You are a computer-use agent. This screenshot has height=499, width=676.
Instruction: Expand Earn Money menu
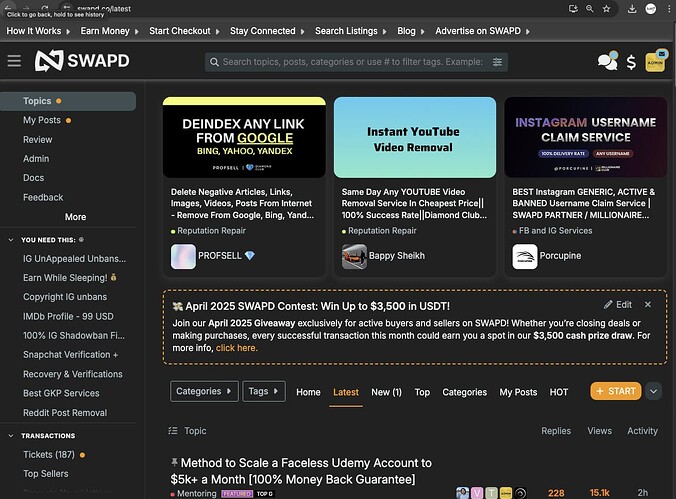[110, 31]
